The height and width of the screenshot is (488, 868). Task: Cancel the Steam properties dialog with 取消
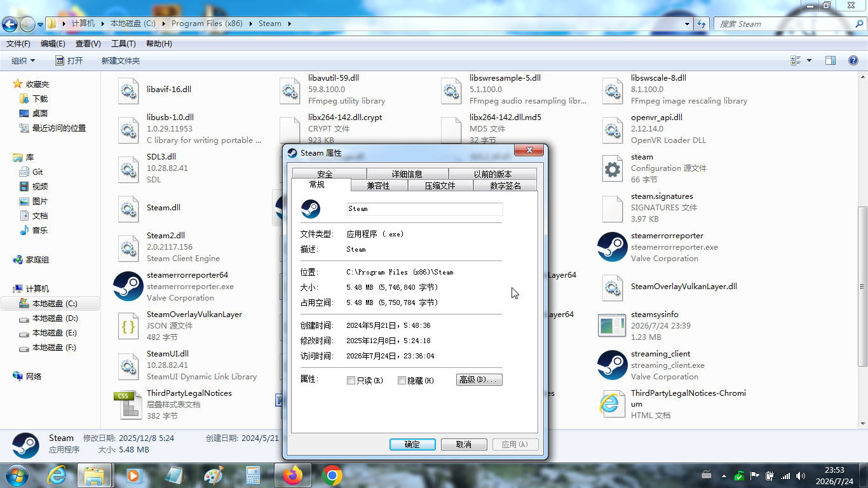click(x=464, y=444)
